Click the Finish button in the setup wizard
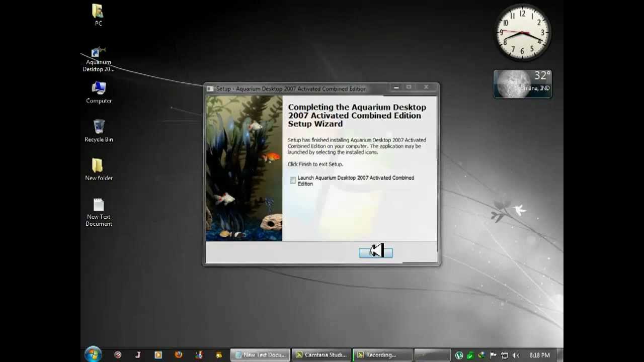The height and width of the screenshot is (362, 644). pos(376,252)
